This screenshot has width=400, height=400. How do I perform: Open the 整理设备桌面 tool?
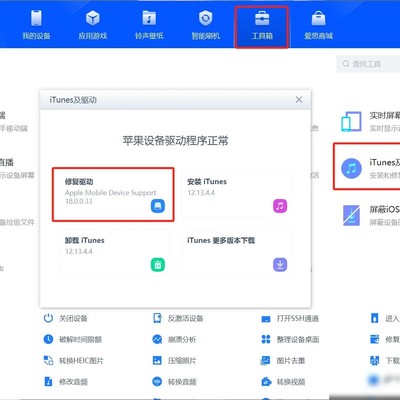click(290, 339)
